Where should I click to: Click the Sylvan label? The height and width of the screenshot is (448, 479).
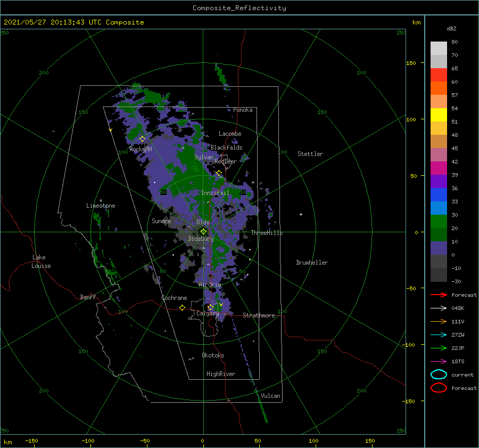204,157
